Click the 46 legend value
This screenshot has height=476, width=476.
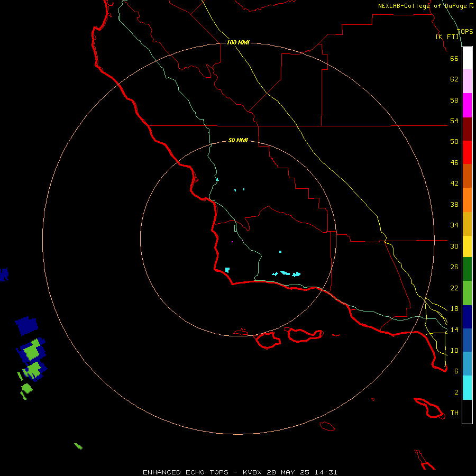[454, 163]
